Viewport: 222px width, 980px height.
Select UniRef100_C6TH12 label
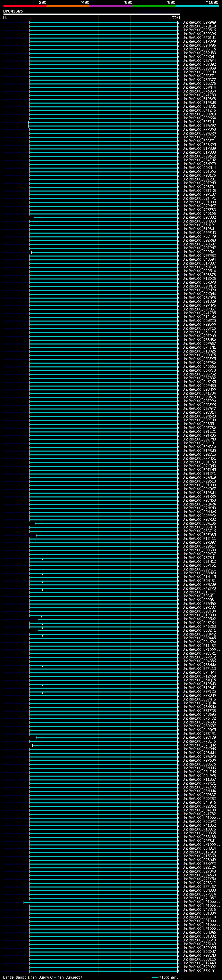point(199,561)
